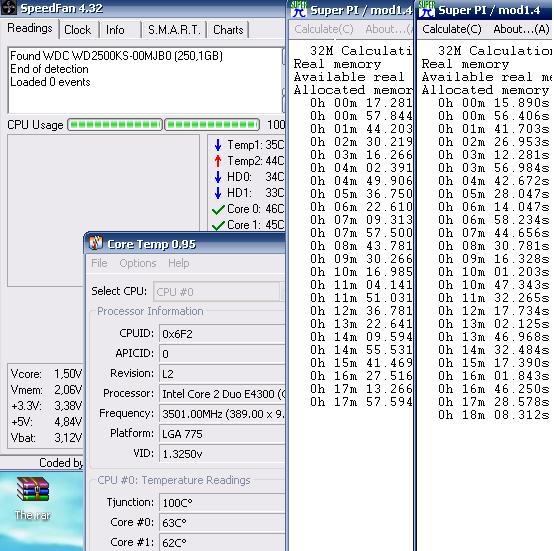This screenshot has height=551, width=554.
Task: Open Calculate(C) menu in right Super PI
Action: point(452,29)
